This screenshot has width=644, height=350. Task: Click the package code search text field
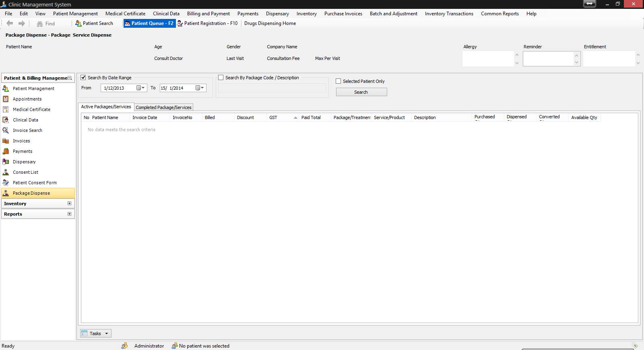click(x=272, y=88)
